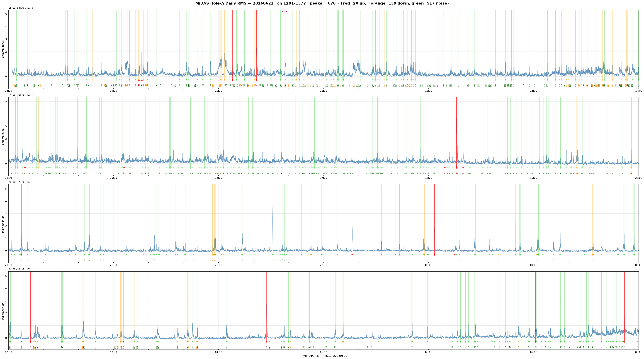Select green peak number 307

click(x=159, y=173)
